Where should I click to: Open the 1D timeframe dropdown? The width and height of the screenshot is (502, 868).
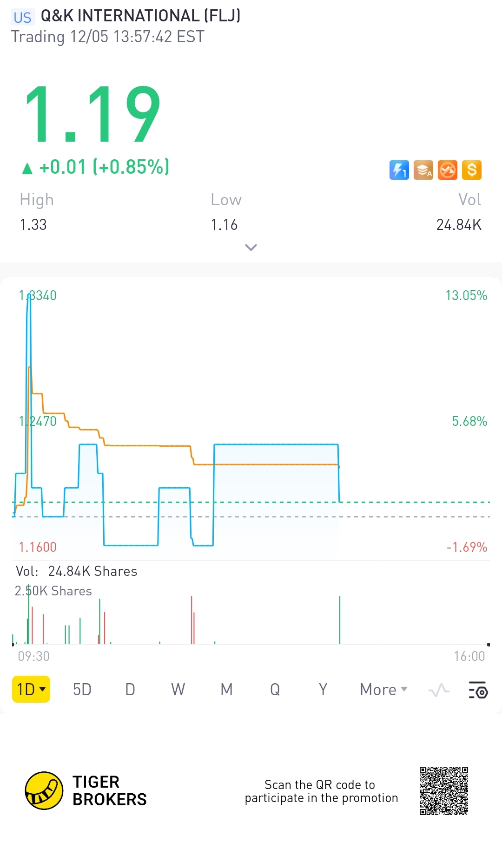(31, 689)
